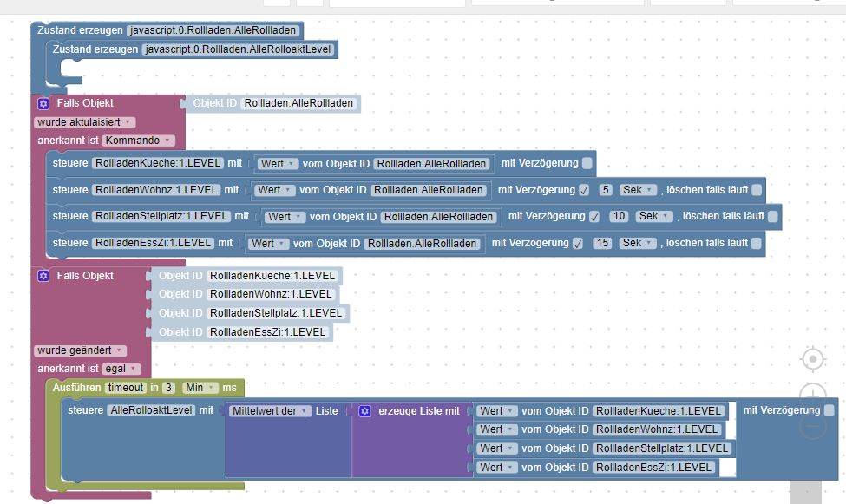Open the Kommando acknowledgement dropdown
Viewport: 846px width, 504px height.
[x=139, y=141]
